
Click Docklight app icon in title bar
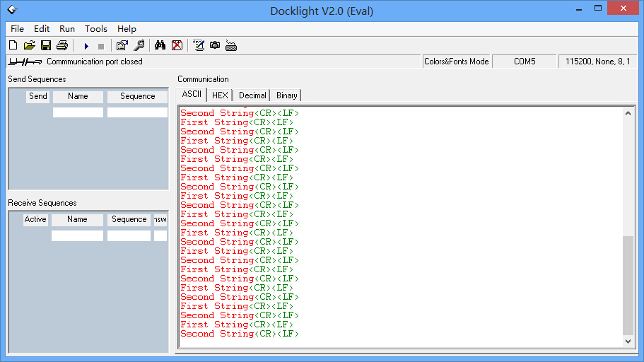(12, 9)
